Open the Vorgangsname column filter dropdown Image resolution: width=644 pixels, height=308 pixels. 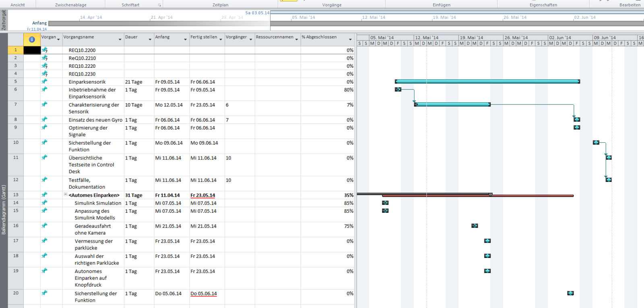click(120, 40)
